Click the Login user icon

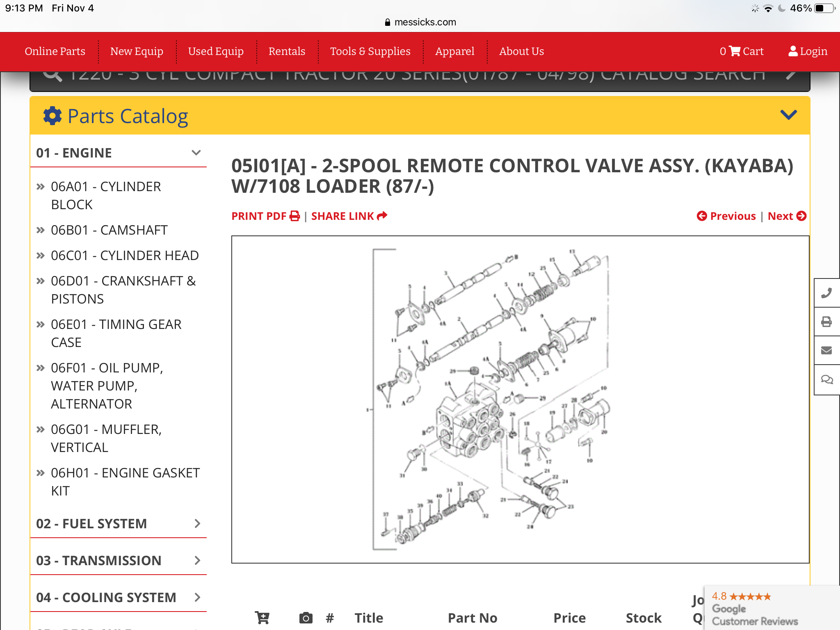click(793, 51)
